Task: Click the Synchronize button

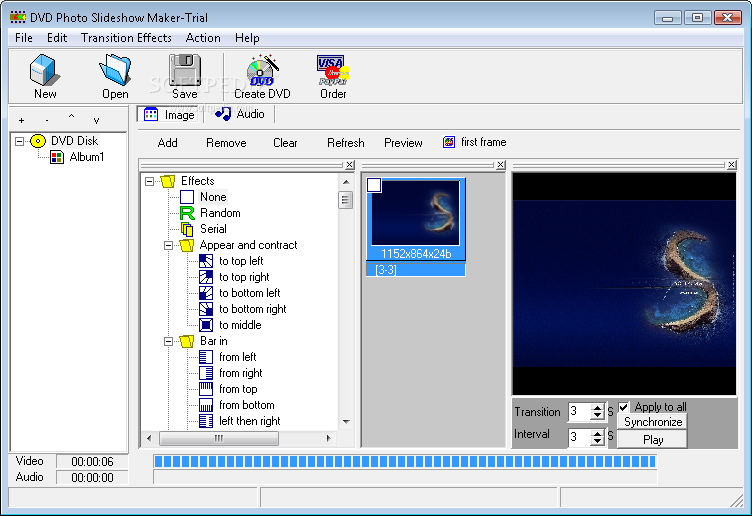Action: coord(653,422)
